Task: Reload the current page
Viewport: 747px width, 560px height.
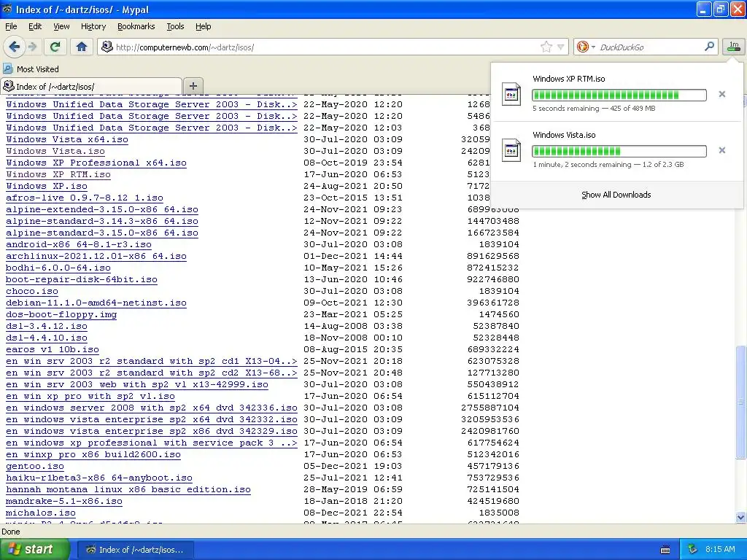Action: (x=55, y=47)
